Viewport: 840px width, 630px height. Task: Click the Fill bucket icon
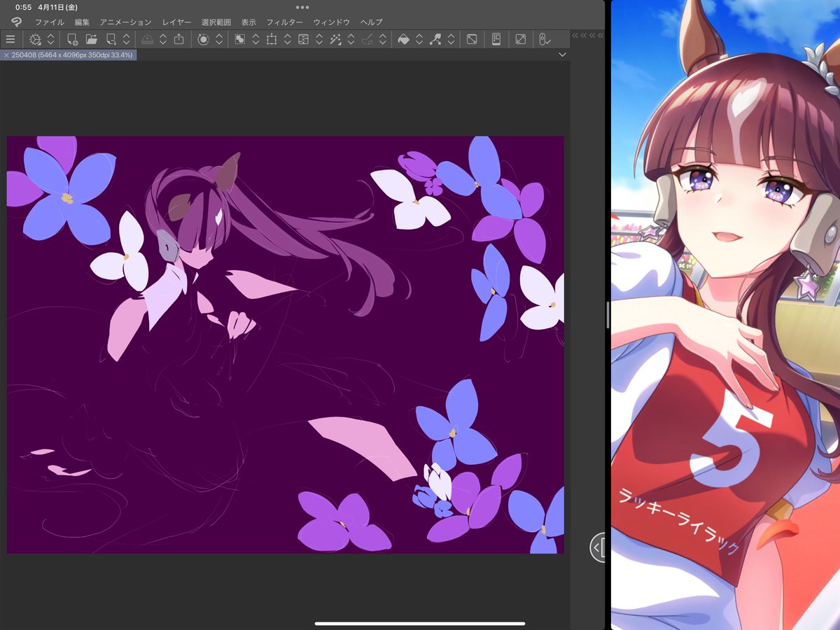tap(403, 39)
